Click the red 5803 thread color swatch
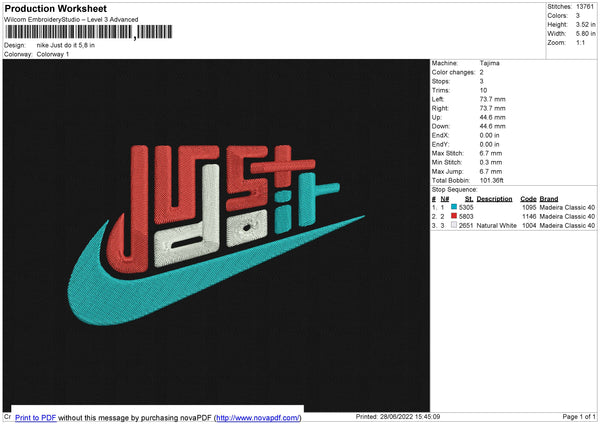 (x=454, y=216)
